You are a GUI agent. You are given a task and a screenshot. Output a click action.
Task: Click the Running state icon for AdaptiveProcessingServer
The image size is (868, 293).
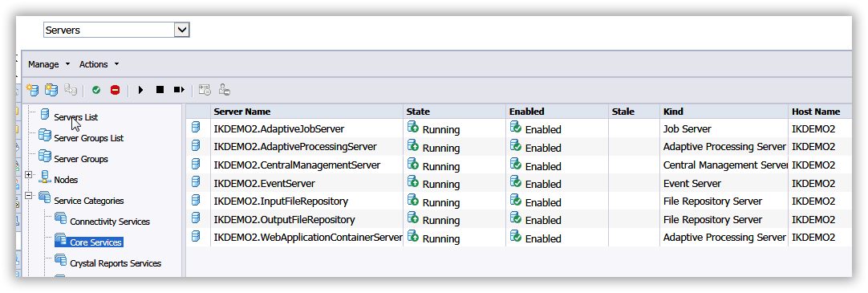(413, 145)
